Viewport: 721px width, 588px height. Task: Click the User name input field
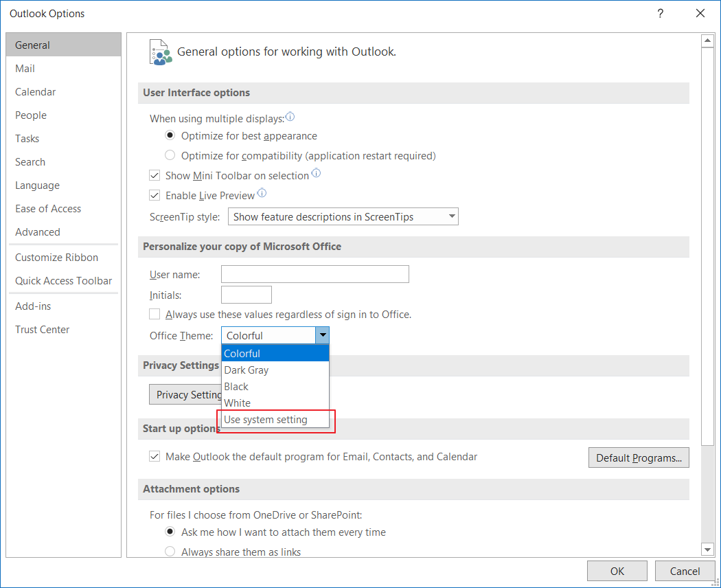315,274
